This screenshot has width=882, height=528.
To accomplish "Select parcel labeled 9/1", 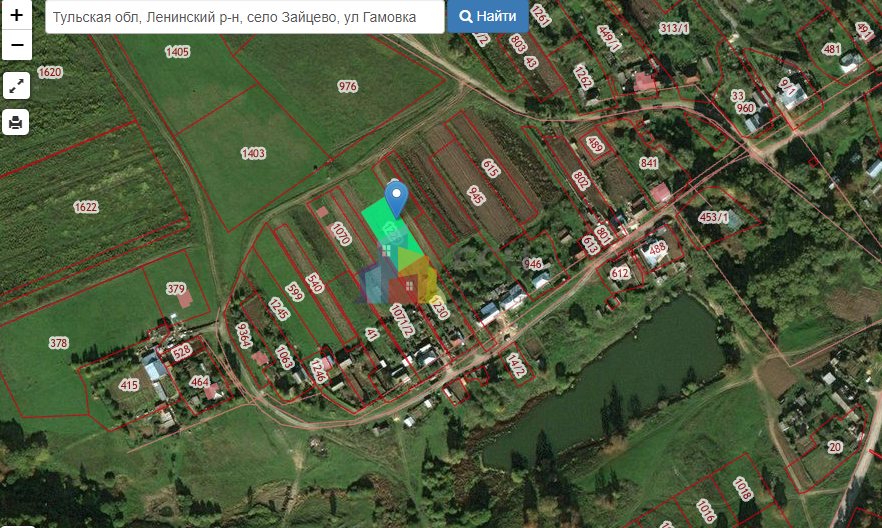I will 788,87.
